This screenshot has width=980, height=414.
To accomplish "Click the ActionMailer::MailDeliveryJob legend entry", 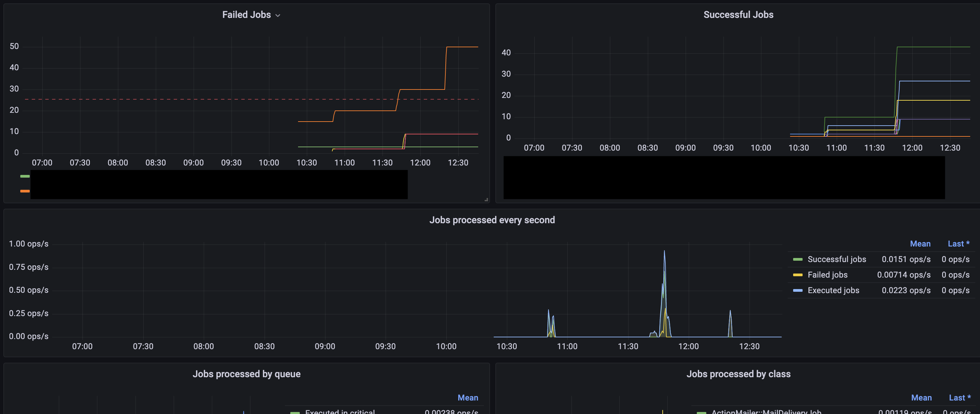I will coord(766,412).
